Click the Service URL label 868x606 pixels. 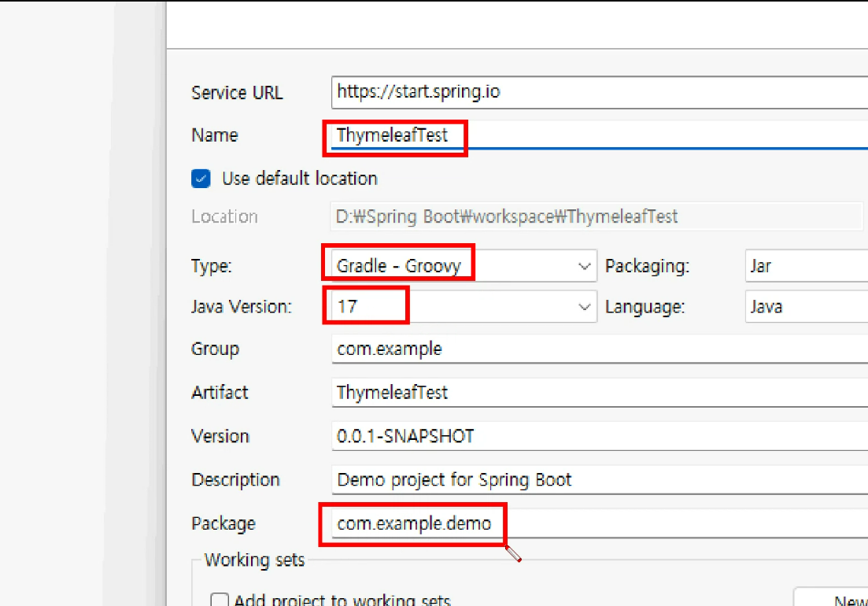pyautogui.click(x=237, y=92)
